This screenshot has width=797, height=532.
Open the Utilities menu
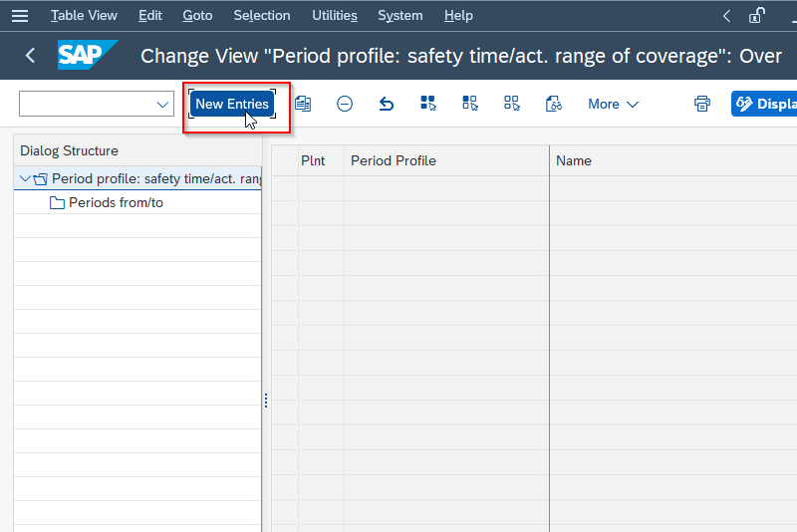point(335,16)
